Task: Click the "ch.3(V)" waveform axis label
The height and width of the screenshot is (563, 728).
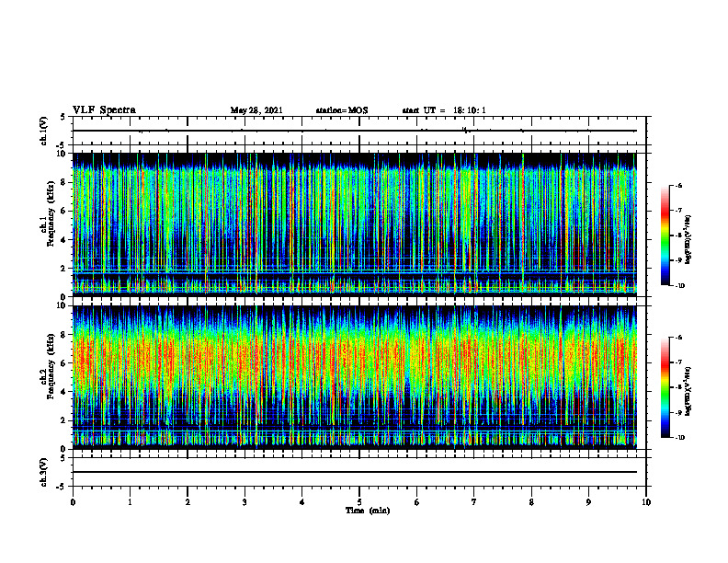Action: pos(43,472)
